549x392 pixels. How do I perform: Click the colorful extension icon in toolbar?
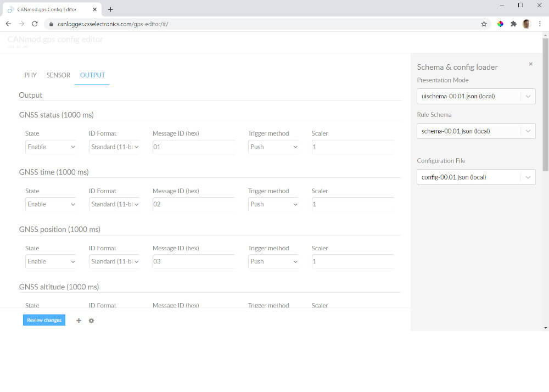tap(500, 24)
